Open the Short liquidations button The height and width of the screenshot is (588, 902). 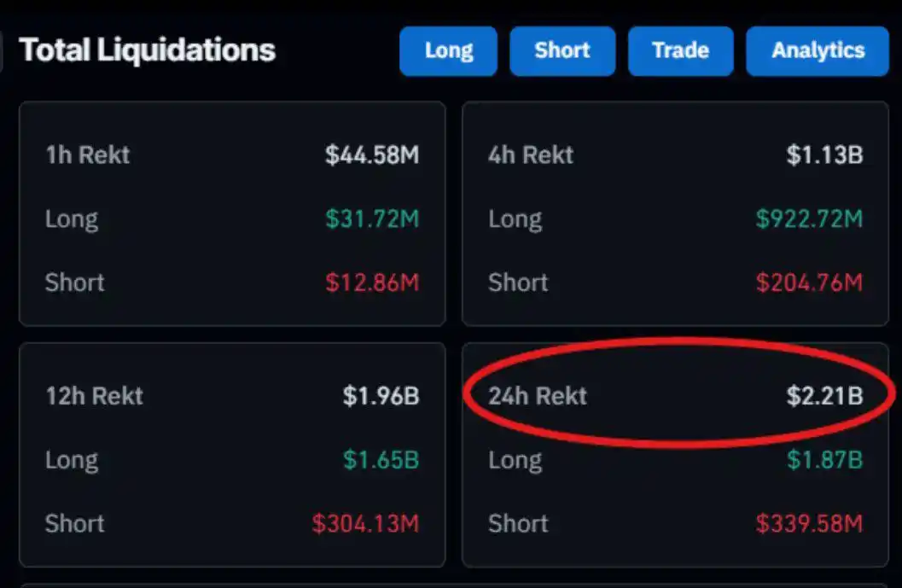(x=562, y=50)
